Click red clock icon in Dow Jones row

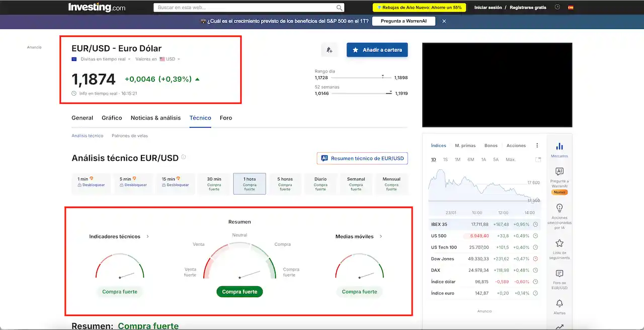click(535, 259)
